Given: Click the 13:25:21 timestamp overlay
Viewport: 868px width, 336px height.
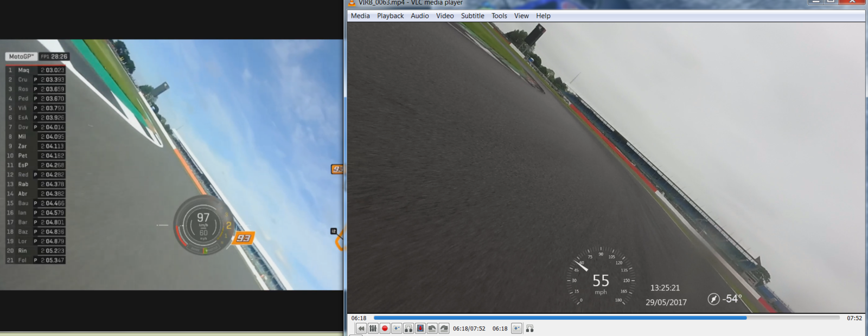Looking at the screenshot, I should pyautogui.click(x=665, y=288).
